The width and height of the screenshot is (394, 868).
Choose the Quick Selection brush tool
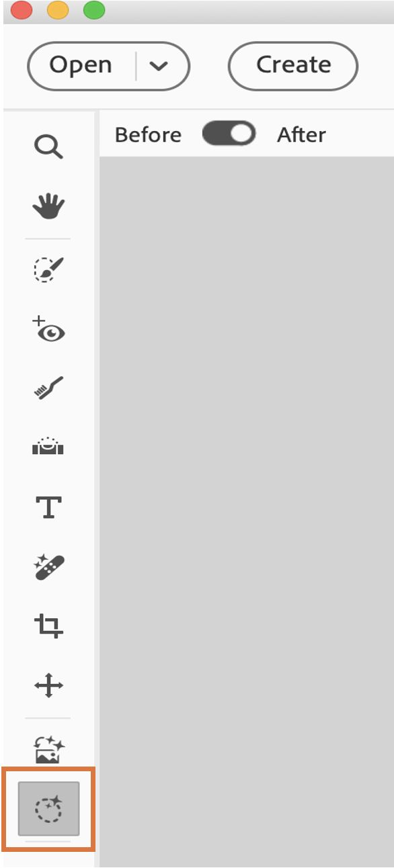tap(48, 269)
